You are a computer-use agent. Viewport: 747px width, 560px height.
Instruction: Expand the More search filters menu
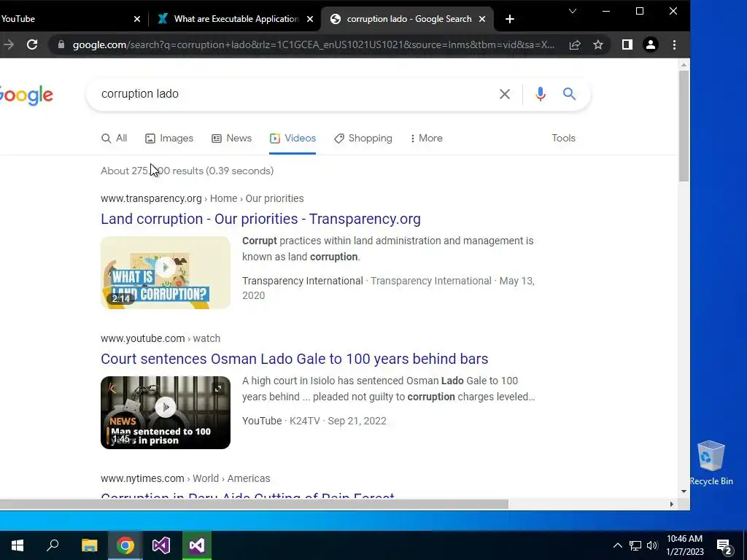(x=426, y=138)
